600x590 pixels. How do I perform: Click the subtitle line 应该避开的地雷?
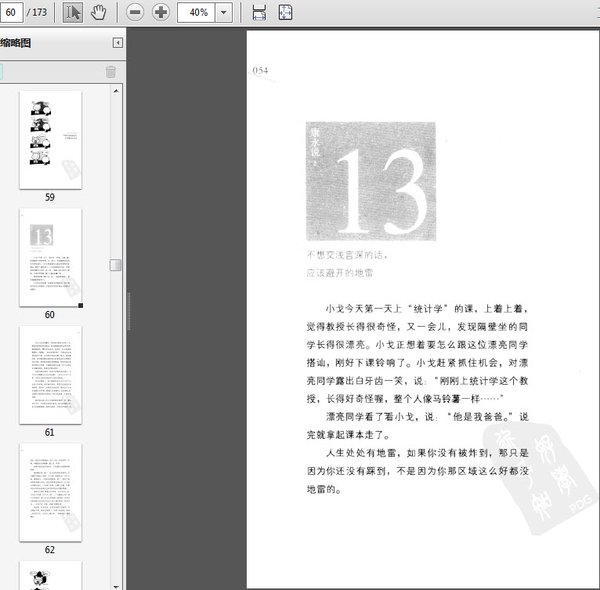[339, 273]
